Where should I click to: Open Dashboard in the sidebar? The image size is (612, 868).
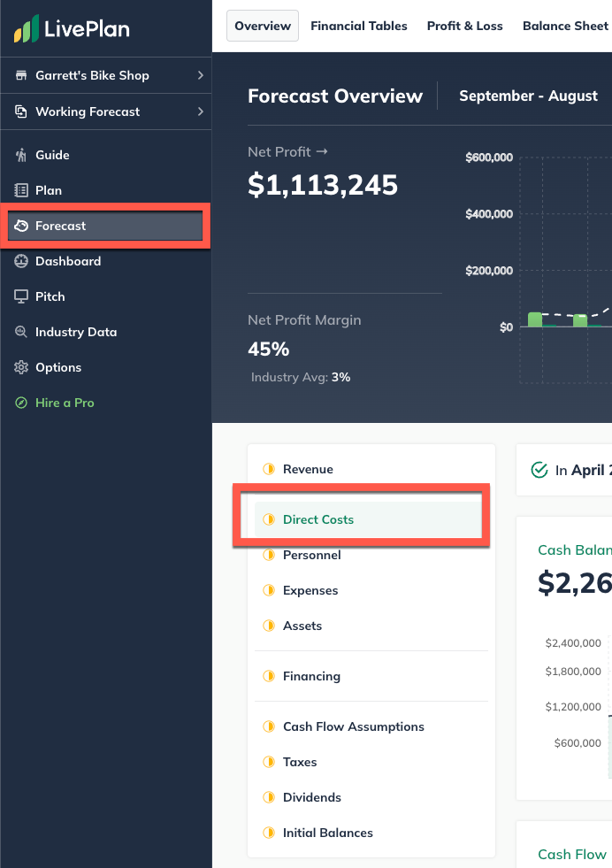[106, 261]
